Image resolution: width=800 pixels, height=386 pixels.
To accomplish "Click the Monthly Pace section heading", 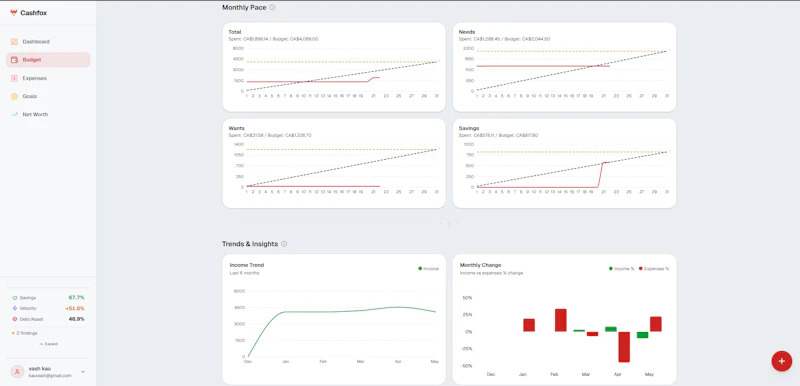I will (244, 8).
